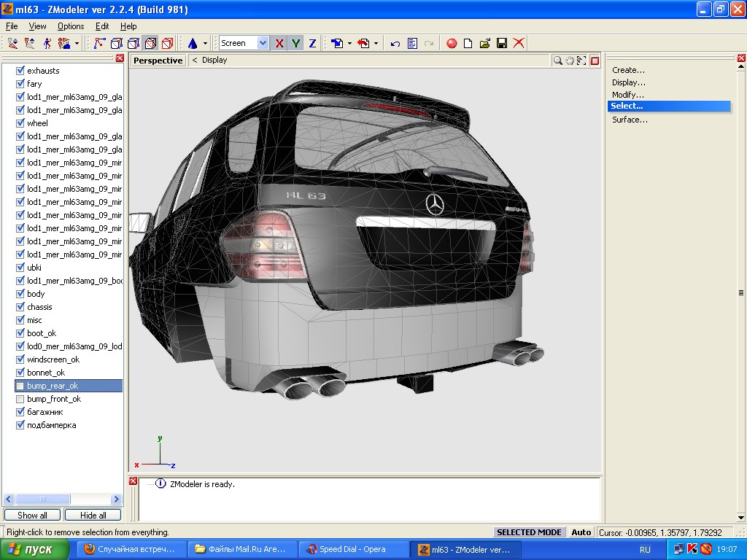Switch to vertices level icon
This screenshot has height=560, width=747.
click(99, 43)
